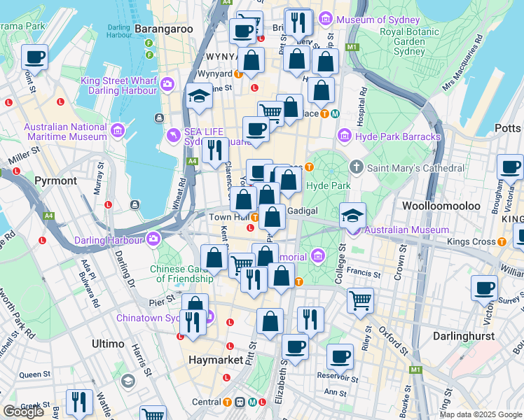Click the Royal Botanic Garden Sydney label
The height and width of the screenshot is (420, 524).
pos(409,41)
